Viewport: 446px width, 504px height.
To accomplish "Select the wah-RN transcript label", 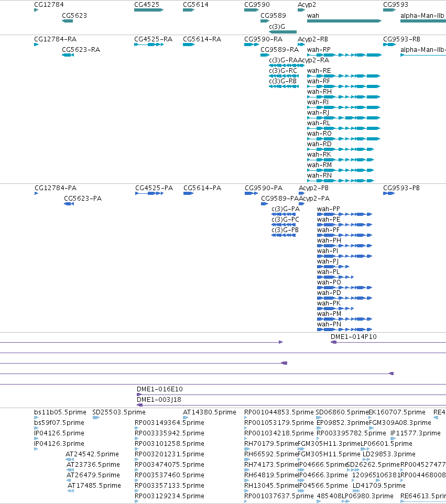I will tap(319, 175).
